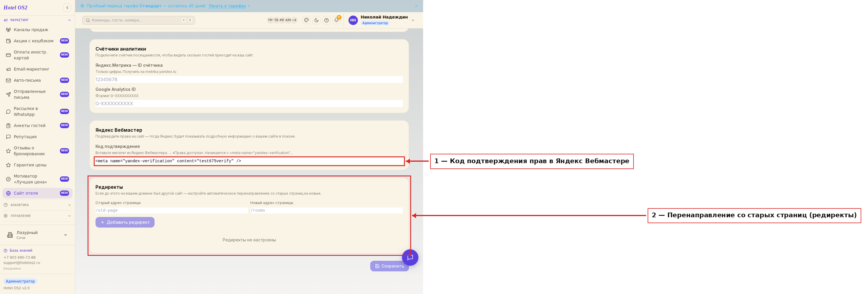868x294 pixels.
Task: Click the Новый адрес страницы field
Action: 326,211
